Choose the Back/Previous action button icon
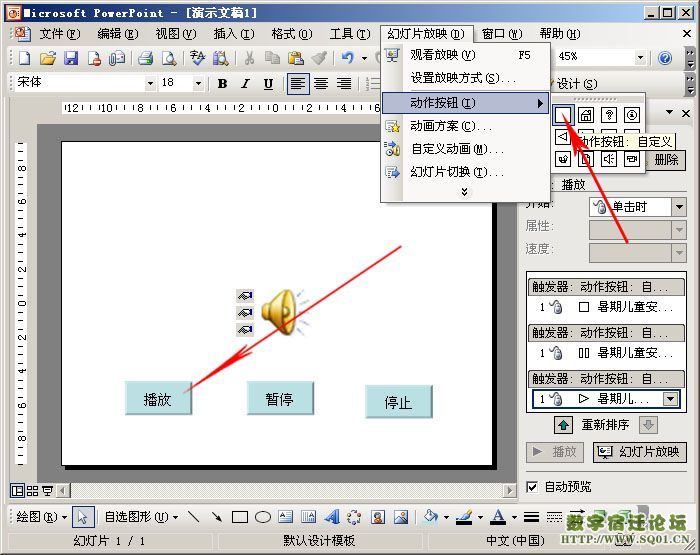The height and width of the screenshot is (555, 700). 562,137
